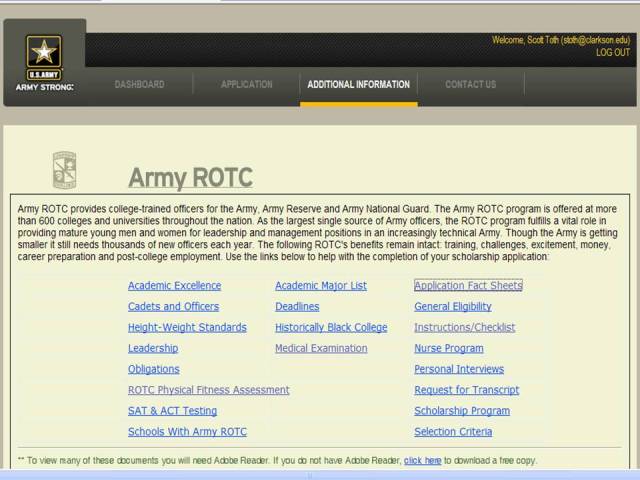This screenshot has height=480, width=640.
Task: Click the Army ROTC shield emblem
Action: click(x=64, y=170)
